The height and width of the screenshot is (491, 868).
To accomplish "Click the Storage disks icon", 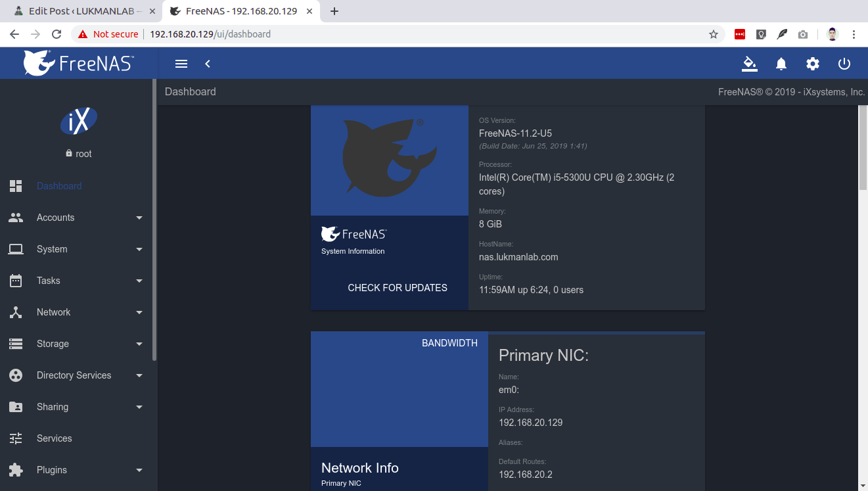I will click(x=16, y=344).
